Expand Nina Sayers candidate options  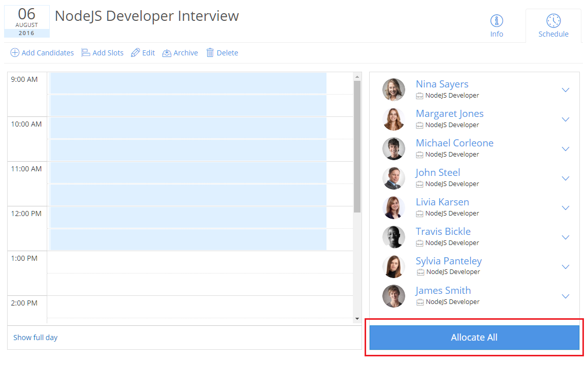pyautogui.click(x=566, y=90)
